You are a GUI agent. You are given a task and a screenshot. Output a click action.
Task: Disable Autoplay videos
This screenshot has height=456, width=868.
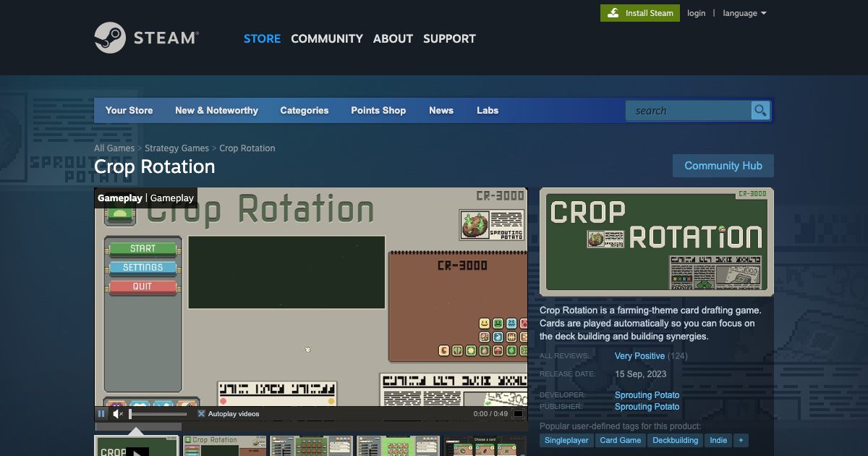(x=200, y=413)
